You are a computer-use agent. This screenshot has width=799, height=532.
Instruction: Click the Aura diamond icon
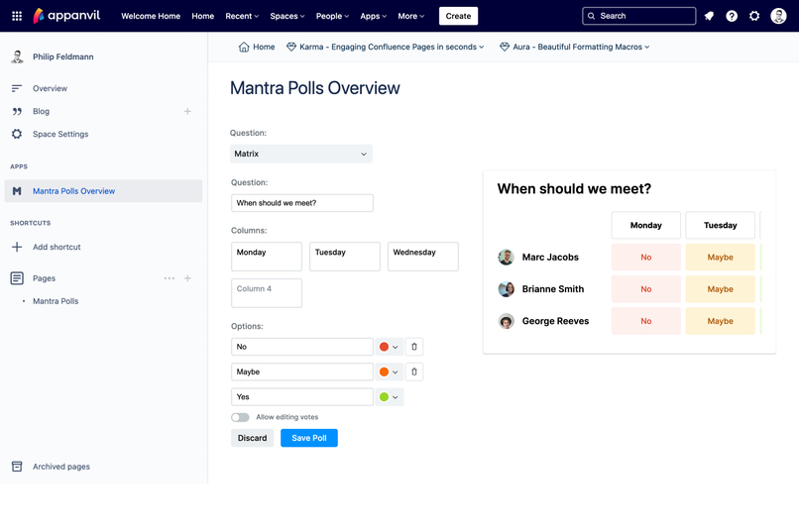(505, 47)
